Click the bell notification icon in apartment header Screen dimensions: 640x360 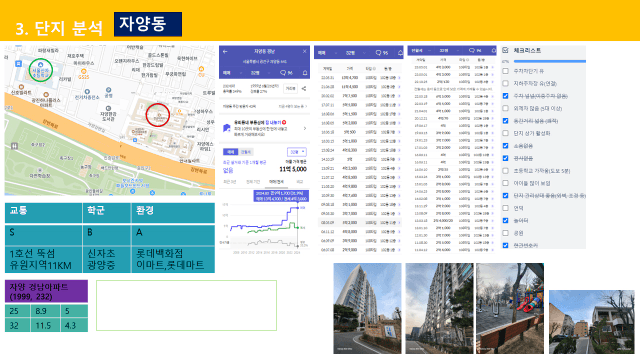coord(305,73)
